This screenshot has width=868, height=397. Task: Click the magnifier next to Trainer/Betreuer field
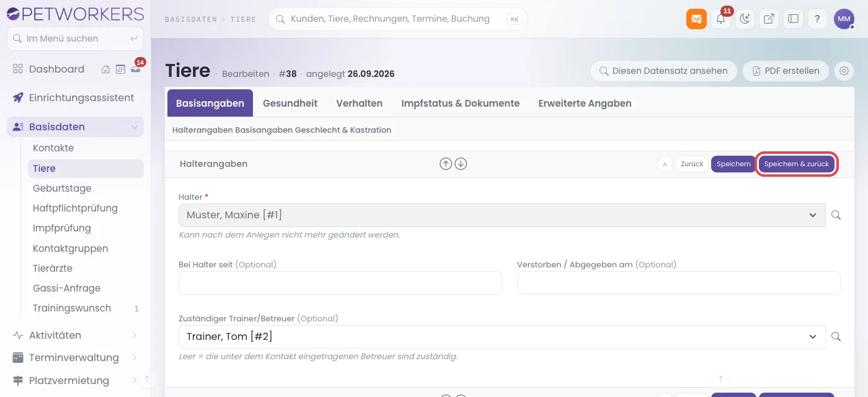click(x=836, y=337)
